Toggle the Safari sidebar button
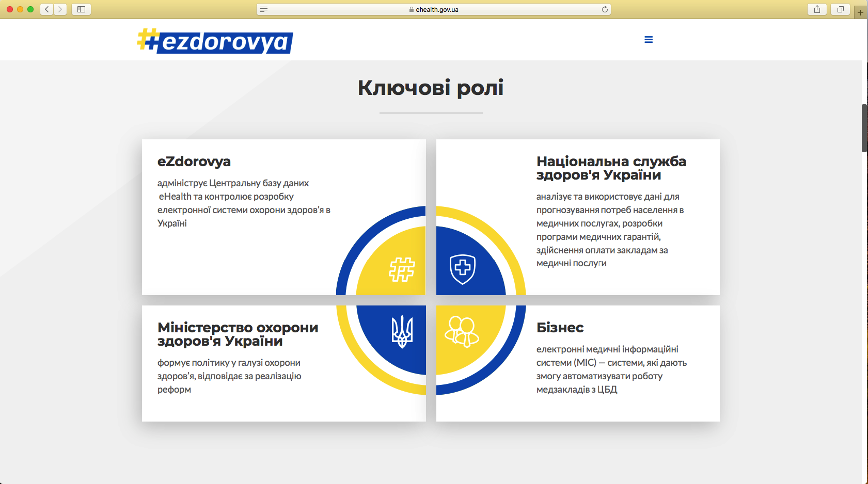 point(81,9)
